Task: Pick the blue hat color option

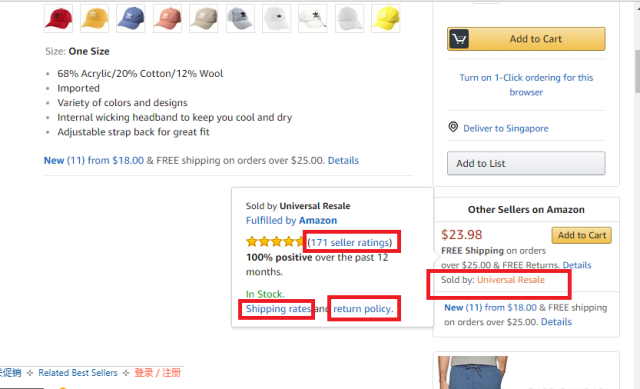Action: pos(131,18)
